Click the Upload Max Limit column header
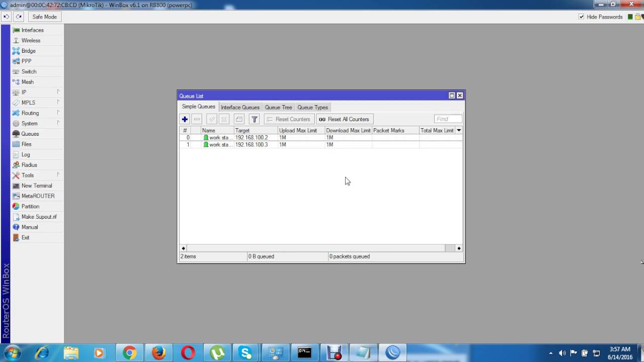The width and height of the screenshot is (644, 362). coord(301,130)
